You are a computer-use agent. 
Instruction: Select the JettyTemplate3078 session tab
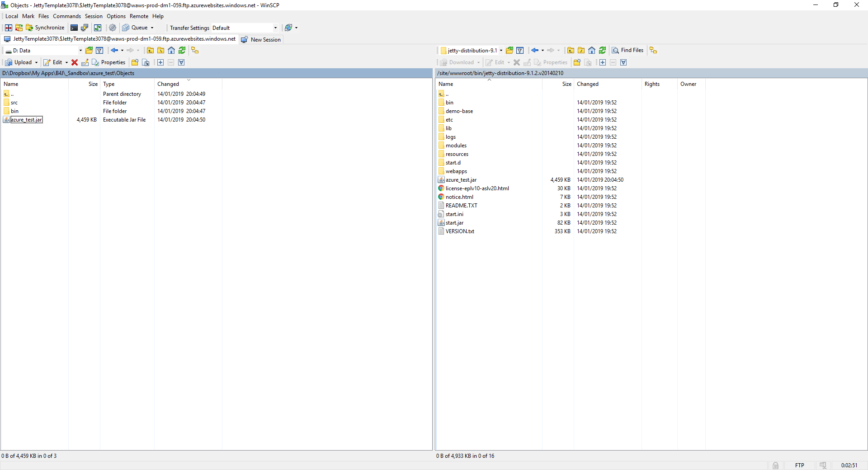[x=120, y=39]
